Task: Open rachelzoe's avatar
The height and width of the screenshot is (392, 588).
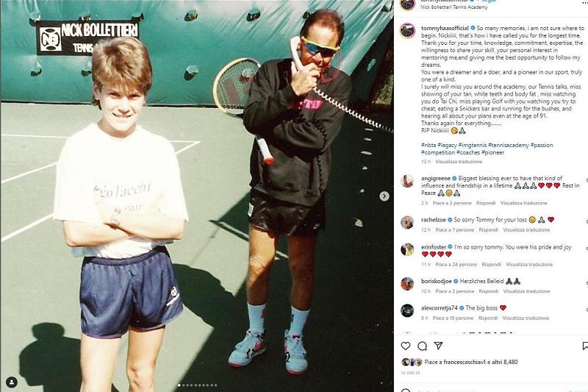Action: click(x=407, y=222)
